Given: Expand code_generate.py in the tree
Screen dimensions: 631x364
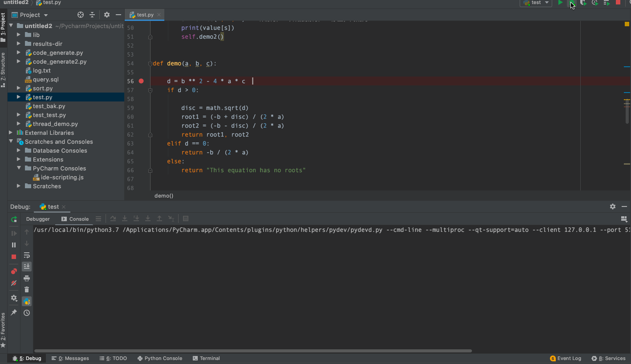Looking at the screenshot, I should pyautogui.click(x=19, y=53).
